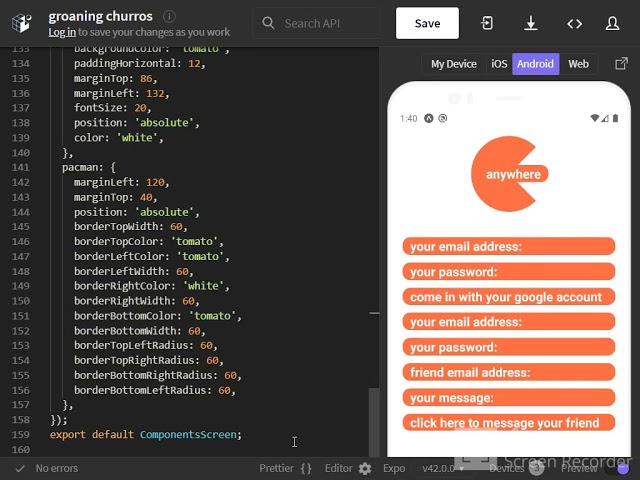Click the borderBottomLeftRadius: 60 line
This screenshot has width=640, height=480.
pyautogui.click(x=155, y=390)
